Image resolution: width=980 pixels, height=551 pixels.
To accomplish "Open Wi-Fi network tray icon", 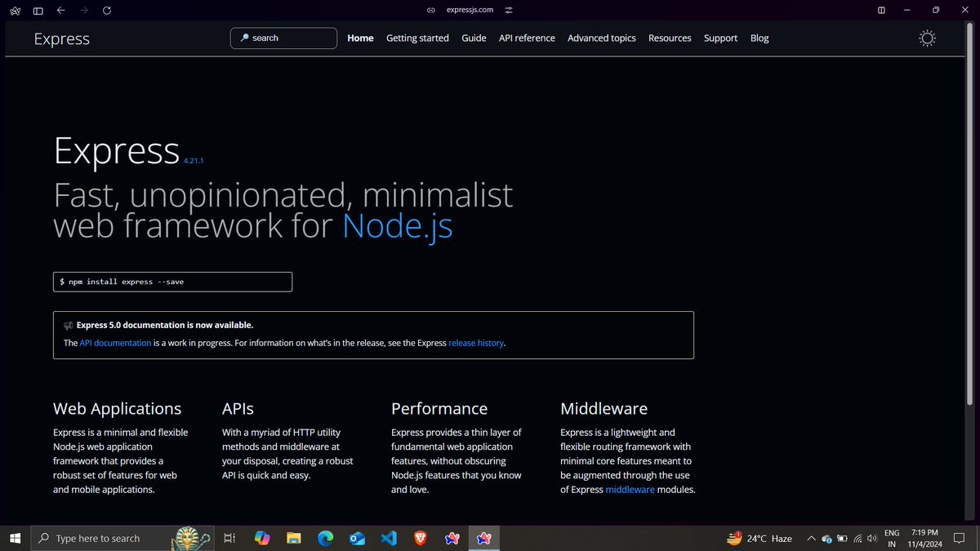I will click(857, 538).
